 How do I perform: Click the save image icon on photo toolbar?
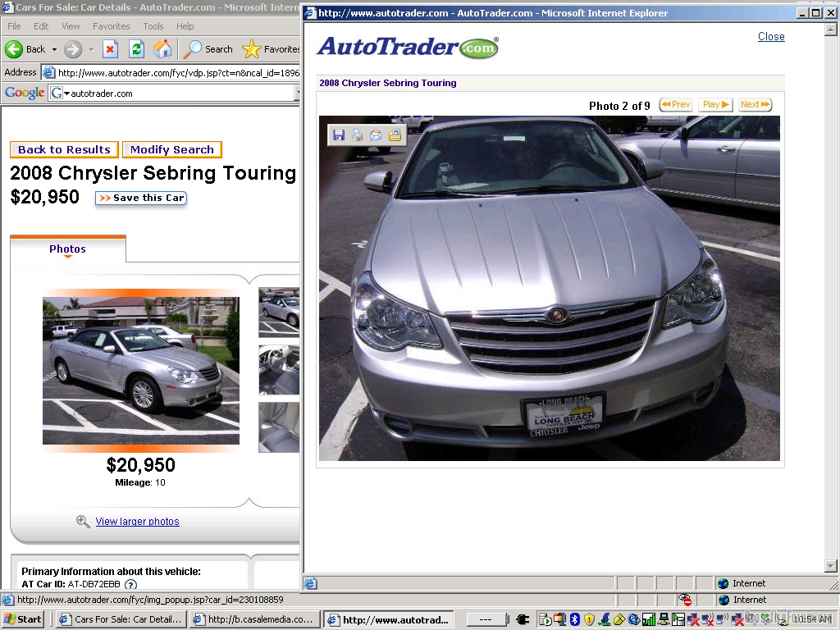tap(339, 135)
